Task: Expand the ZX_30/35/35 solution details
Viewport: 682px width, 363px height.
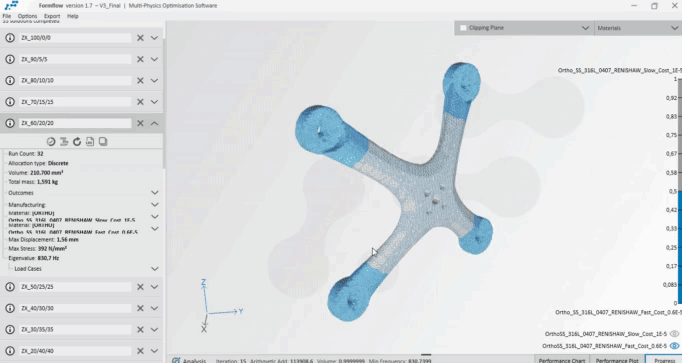Action: click(154, 330)
